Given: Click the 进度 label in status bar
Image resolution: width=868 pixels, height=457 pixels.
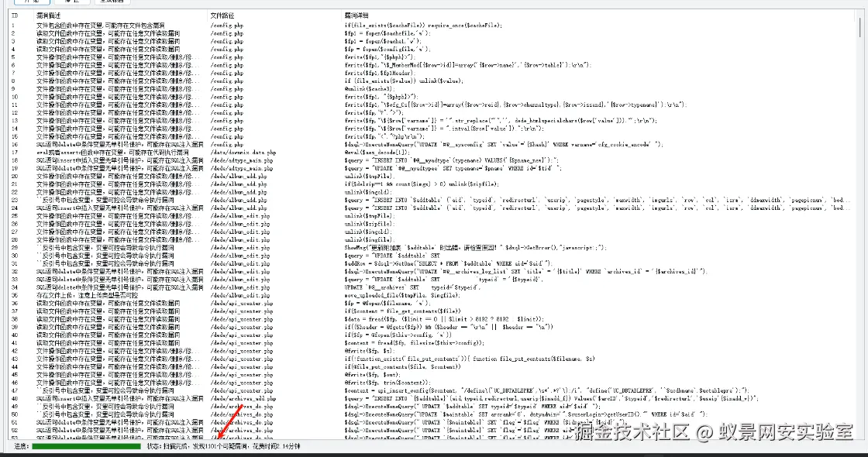Looking at the screenshot, I should [21, 446].
